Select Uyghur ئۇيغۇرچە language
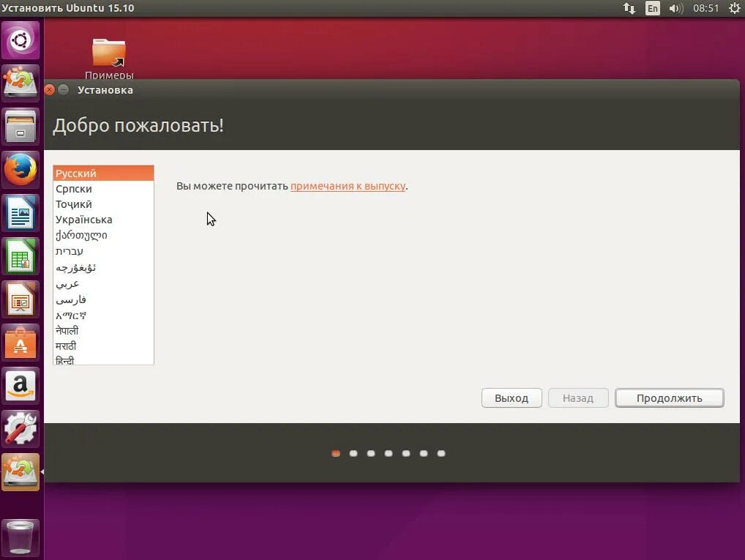Image resolution: width=745 pixels, height=560 pixels. [104, 268]
